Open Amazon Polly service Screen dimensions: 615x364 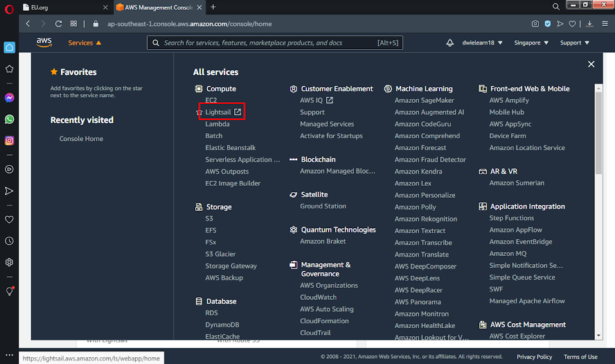(415, 207)
